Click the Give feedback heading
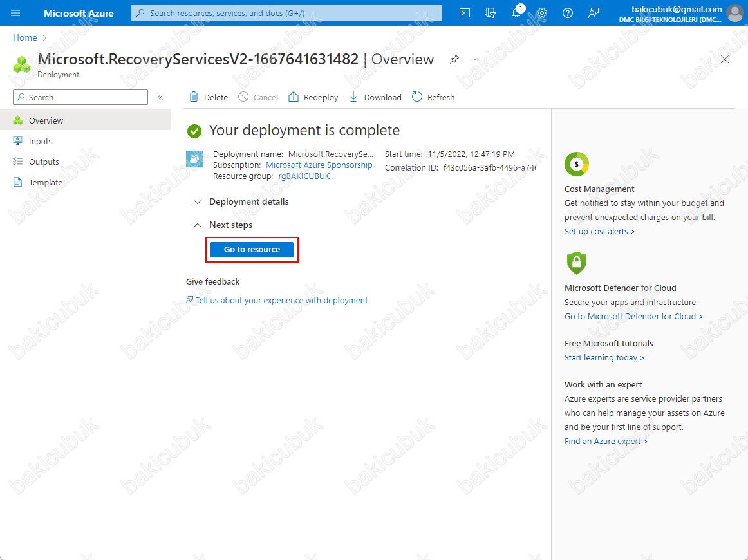Image resolution: width=748 pixels, height=560 pixels. point(213,281)
